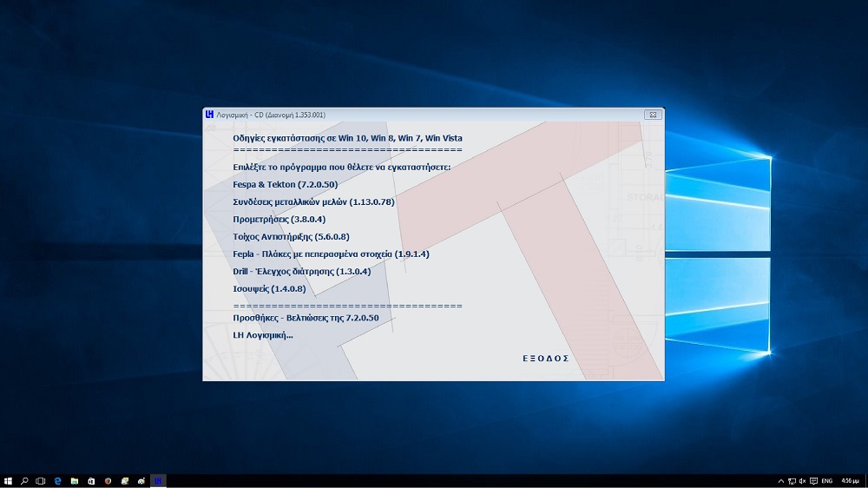Image resolution: width=868 pixels, height=488 pixels.
Task: Install Fespa & Tekton (7.2.0.50)
Action: tap(285, 184)
